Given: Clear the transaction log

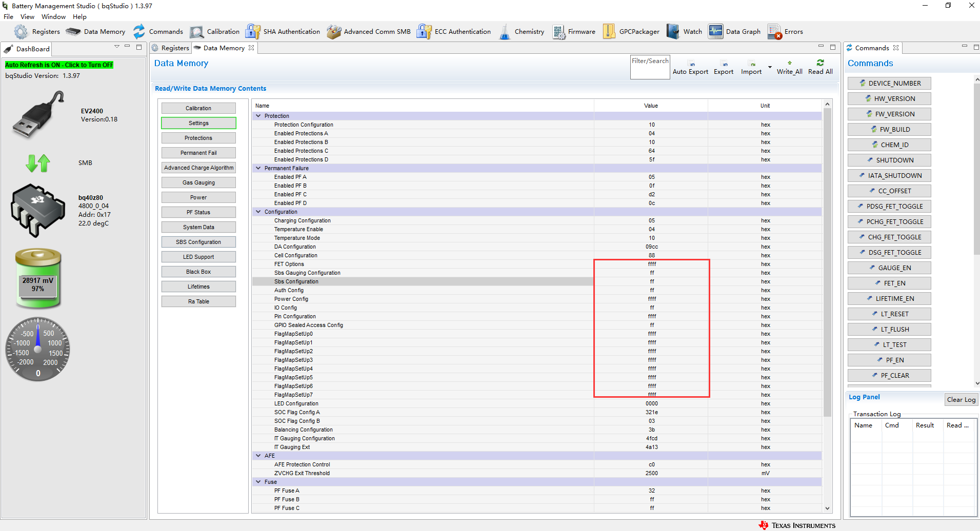Looking at the screenshot, I should (x=961, y=400).
